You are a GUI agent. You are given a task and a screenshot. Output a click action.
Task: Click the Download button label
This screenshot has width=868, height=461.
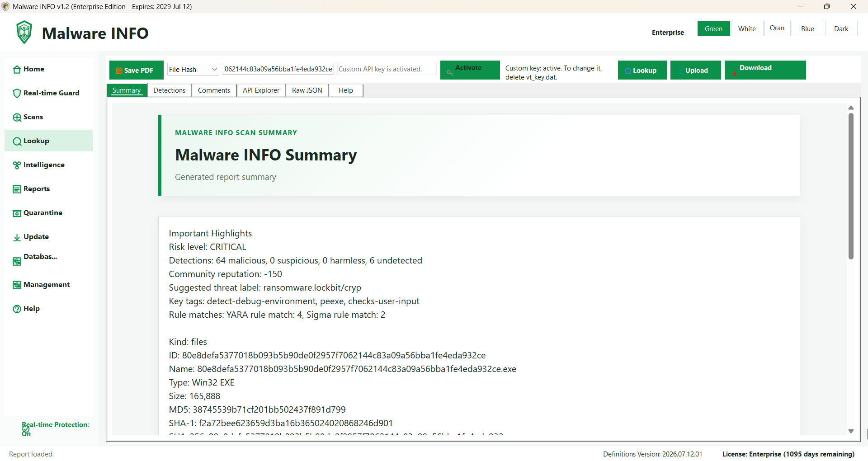[x=755, y=68]
